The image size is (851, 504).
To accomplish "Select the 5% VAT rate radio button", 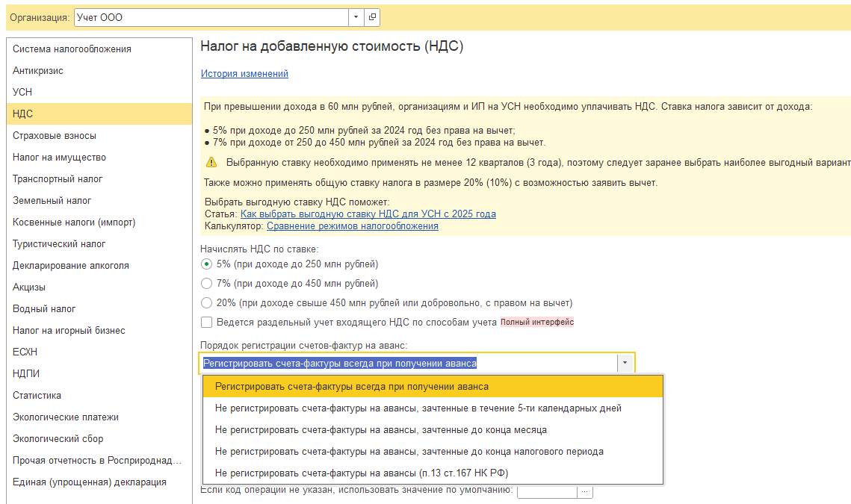I will 207,264.
